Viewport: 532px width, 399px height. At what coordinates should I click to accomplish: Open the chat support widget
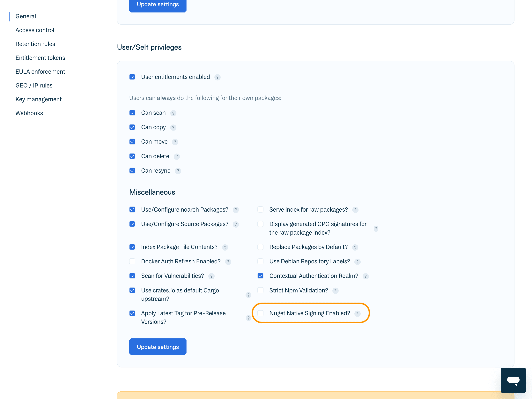click(513, 380)
